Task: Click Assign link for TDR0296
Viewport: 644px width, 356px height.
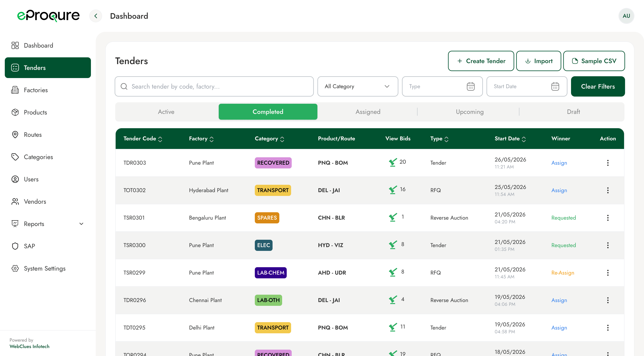Action: [x=559, y=300]
